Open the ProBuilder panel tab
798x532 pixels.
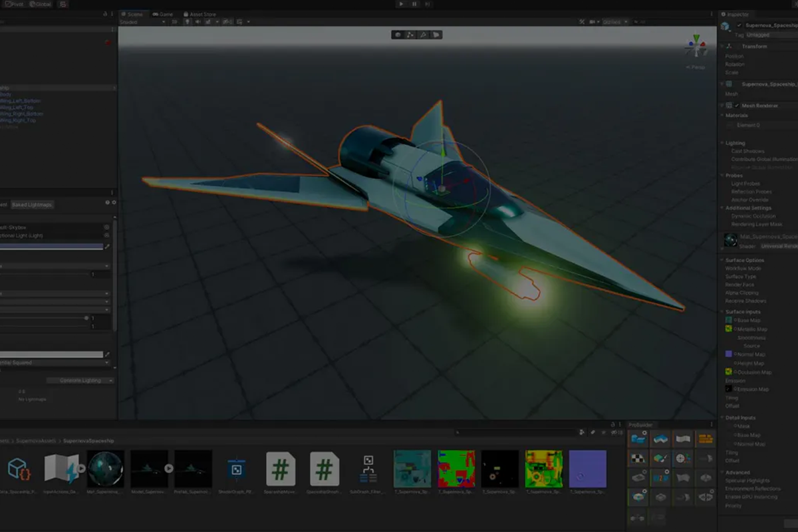(x=640, y=424)
